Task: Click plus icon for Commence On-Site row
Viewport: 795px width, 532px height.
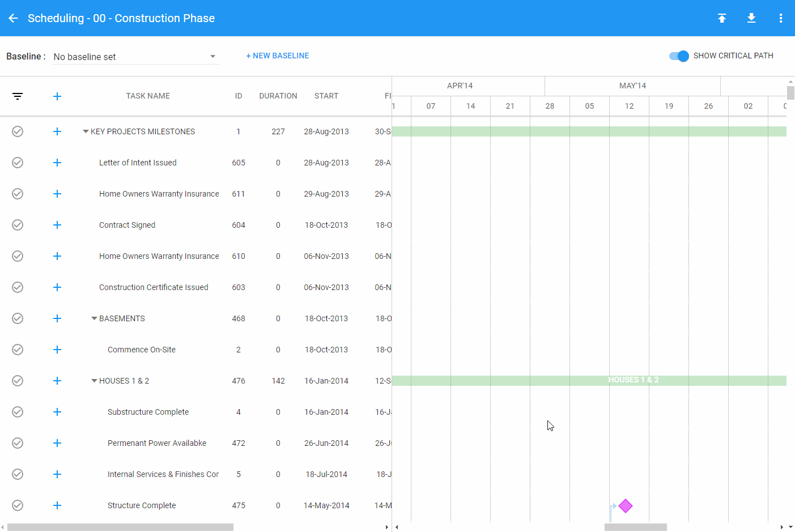Action: (57, 350)
